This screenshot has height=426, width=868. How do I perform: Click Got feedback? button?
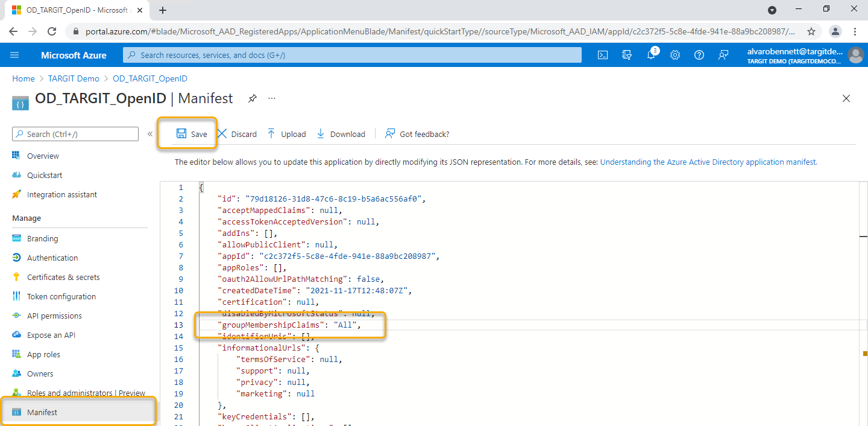pos(417,134)
